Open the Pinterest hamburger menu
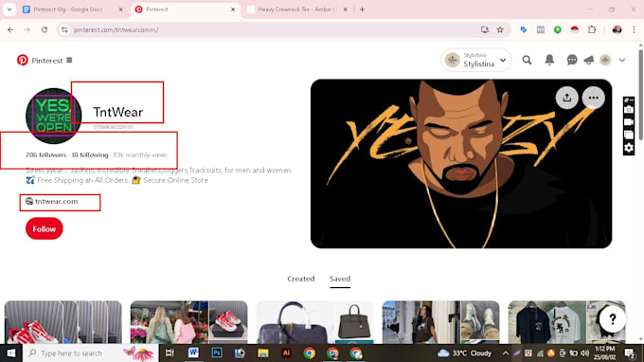Screen dimensions: 644x362 point(69,60)
